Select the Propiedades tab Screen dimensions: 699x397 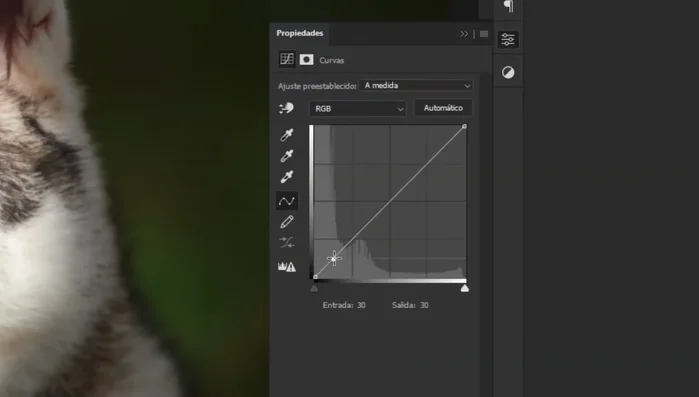[300, 33]
